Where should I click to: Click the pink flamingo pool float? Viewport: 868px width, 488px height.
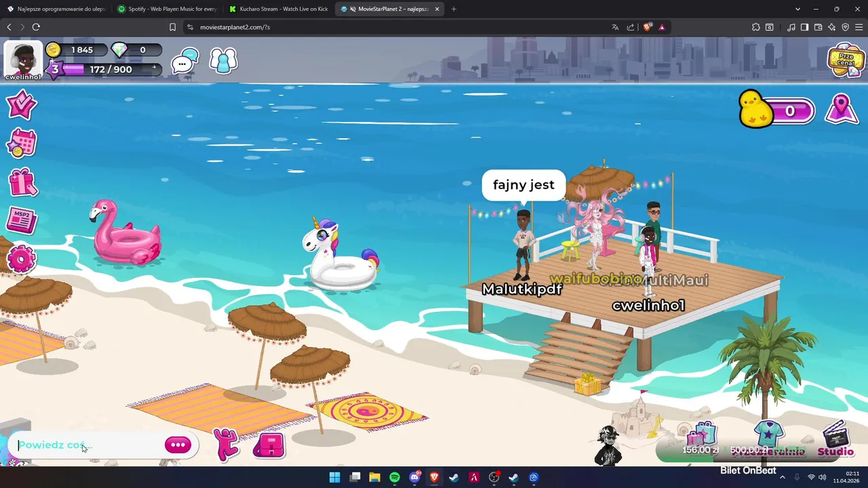[126, 232]
